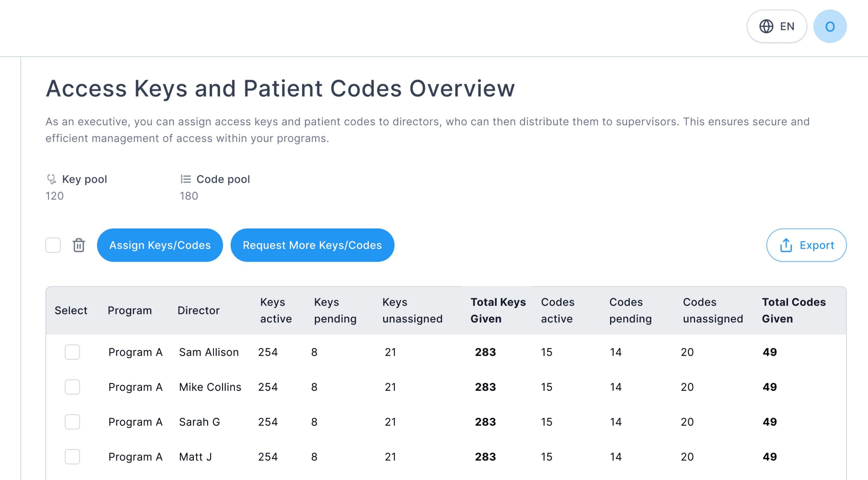This screenshot has height=480, width=868.
Task: Click the Code pool list icon
Action: pyautogui.click(x=186, y=179)
